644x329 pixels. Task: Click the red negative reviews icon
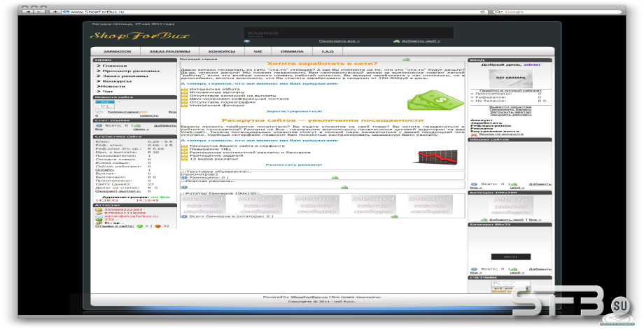pos(157,226)
